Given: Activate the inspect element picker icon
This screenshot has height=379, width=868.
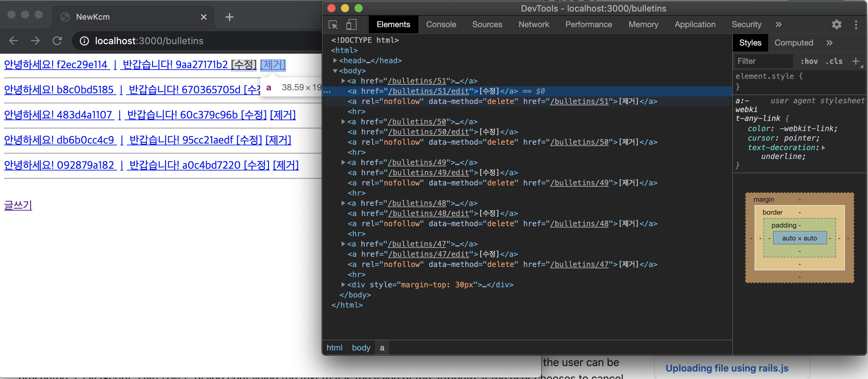Looking at the screenshot, I should (x=333, y=25).
